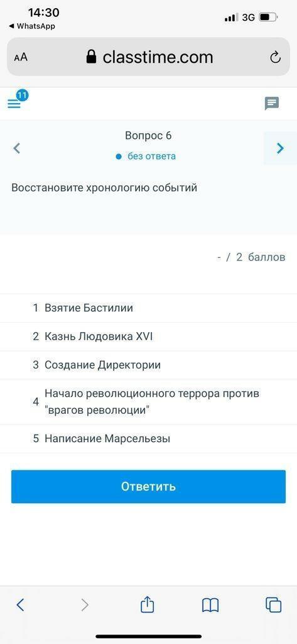Select item Казнь Людовика XVI
The height and width of the screenshot is (644, 297).
coord(148,336)
